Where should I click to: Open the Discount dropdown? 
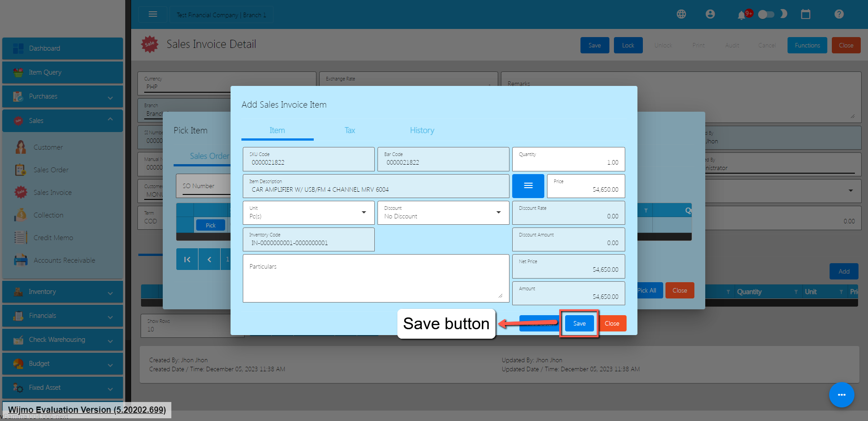coord(443,213)
